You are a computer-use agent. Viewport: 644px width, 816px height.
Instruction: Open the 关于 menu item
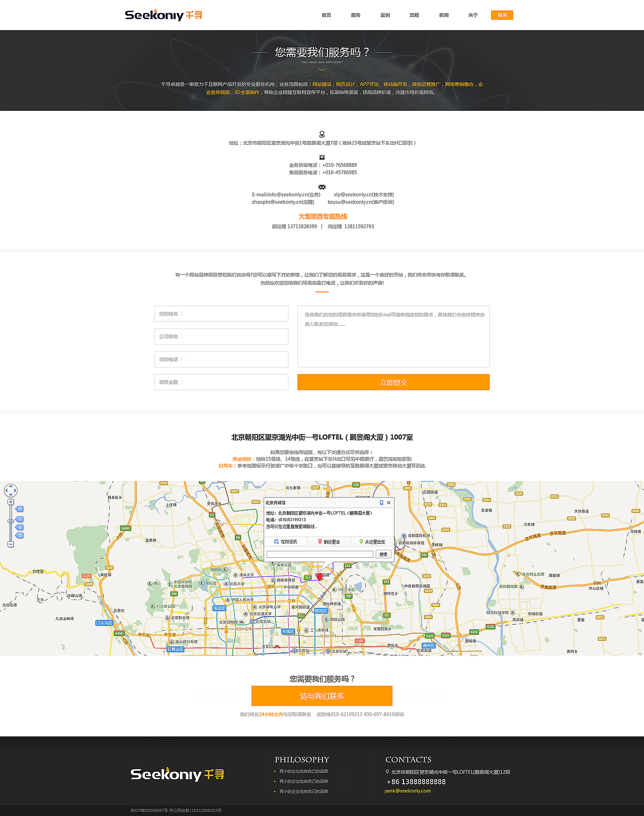(x=473, y=15)
